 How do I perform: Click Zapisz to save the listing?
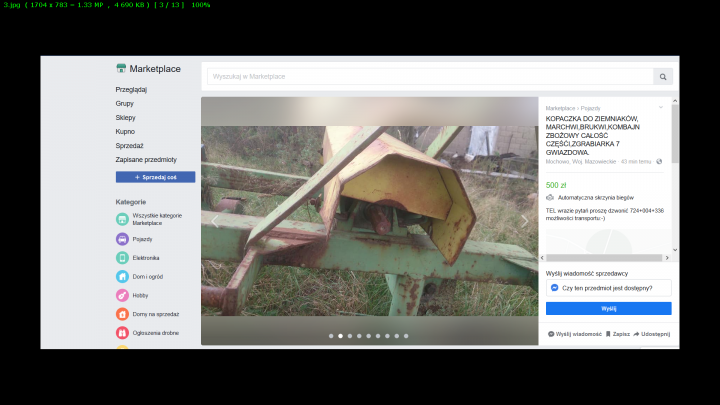[x=617, y=333]
